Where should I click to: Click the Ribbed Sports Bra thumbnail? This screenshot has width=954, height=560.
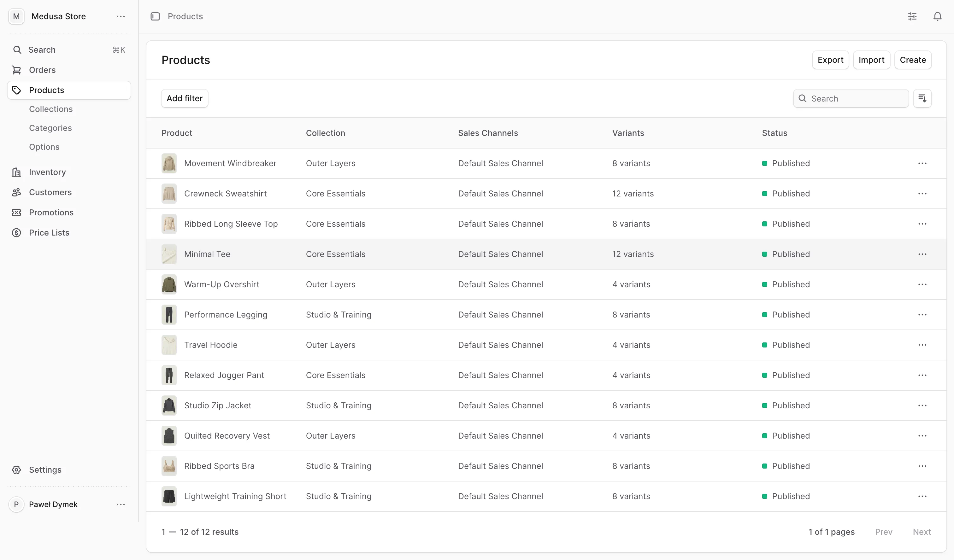coord(169,466)
